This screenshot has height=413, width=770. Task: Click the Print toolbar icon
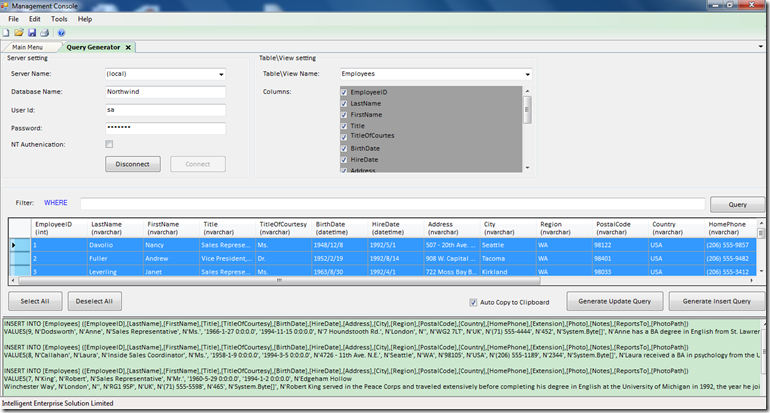point(44,33)
